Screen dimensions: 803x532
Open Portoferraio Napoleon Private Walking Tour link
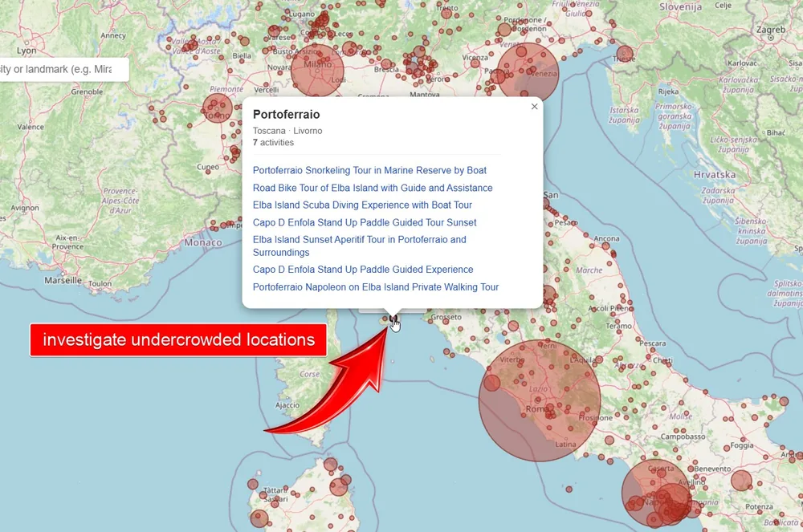point(376,287)
